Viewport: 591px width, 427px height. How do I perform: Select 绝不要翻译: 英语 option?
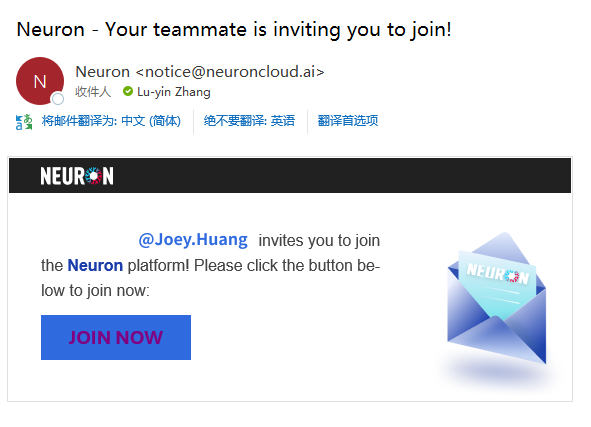coord(249,121)
